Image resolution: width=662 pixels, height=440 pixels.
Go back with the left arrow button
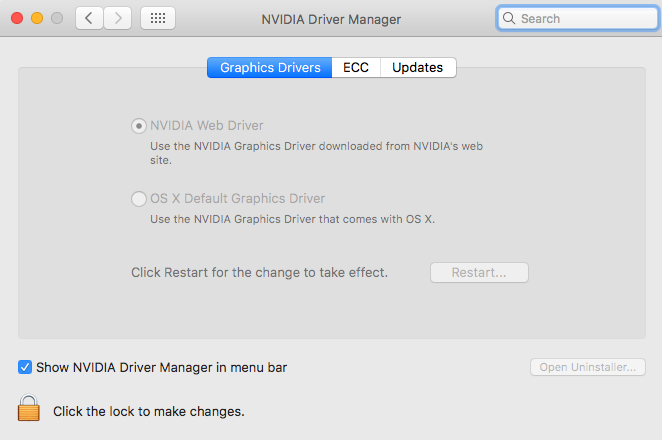tap(89, 18)
